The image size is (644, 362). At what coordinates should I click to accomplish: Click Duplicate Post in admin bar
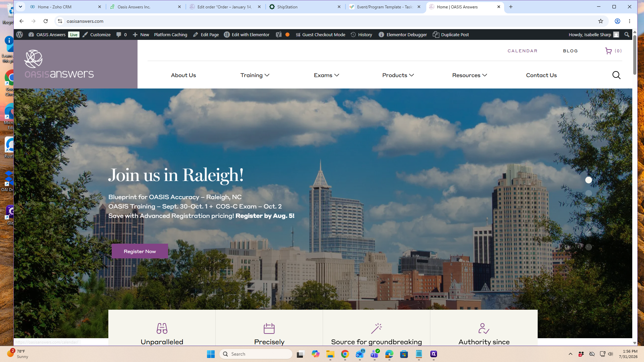[x=451, y=35]
